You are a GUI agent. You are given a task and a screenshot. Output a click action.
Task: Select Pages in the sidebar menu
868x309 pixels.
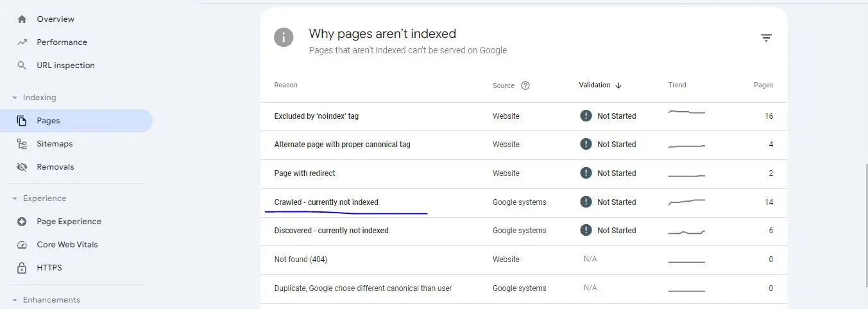76,121
